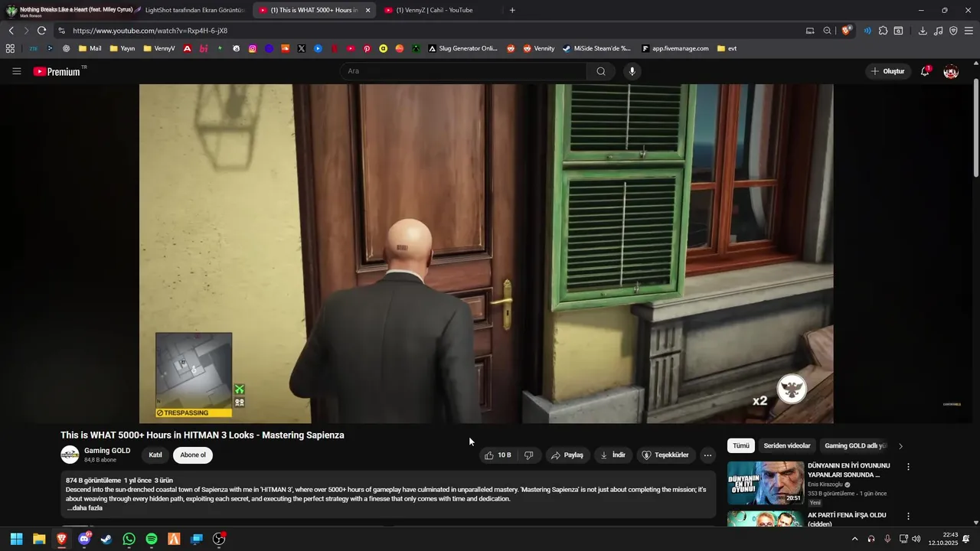980x551 pixels.
Task: Open the VennyV bookmarks folder
Action: pos(158,48)
